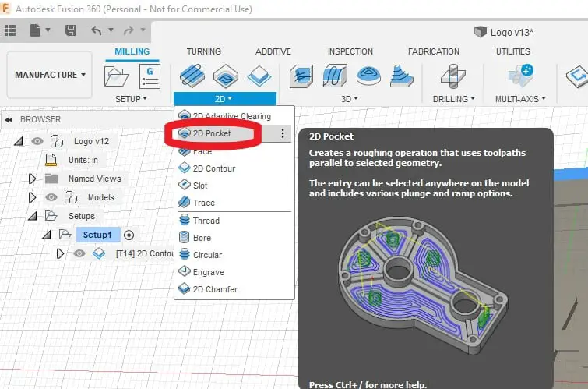Save the design with floppy disk icon

point(71,30)
